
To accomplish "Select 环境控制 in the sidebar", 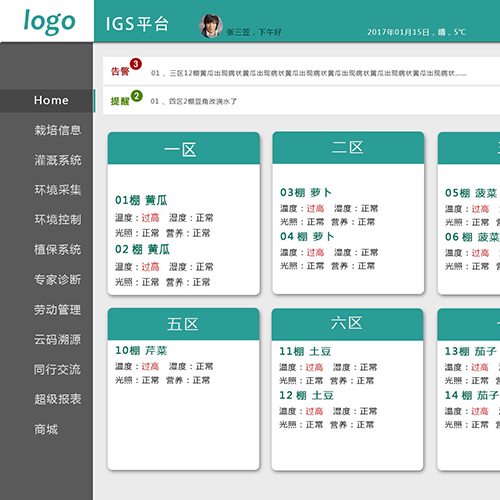I will (x=58, y=219).
